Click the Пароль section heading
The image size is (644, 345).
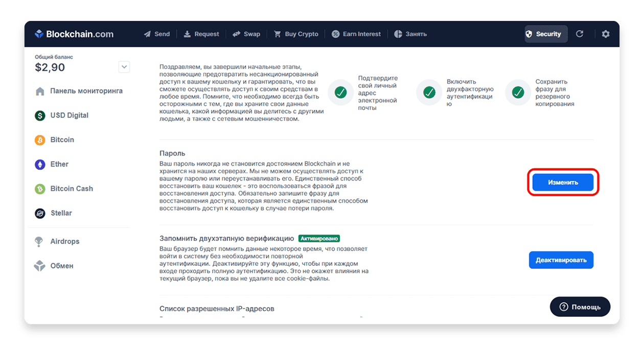click(x=172, y=153)
